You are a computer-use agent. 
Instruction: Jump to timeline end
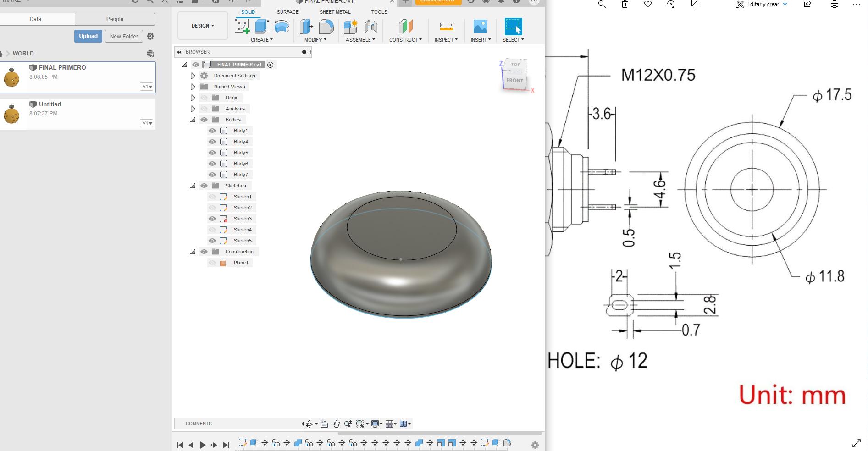pyautogui.click(x=226, y=445)
